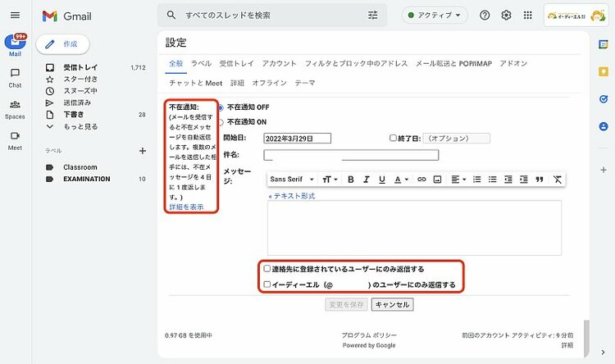Check 連絡先に登録されているユーザーにのみ返信する
The height and width of the screenshot is (364, 615).
pos(267,269)
